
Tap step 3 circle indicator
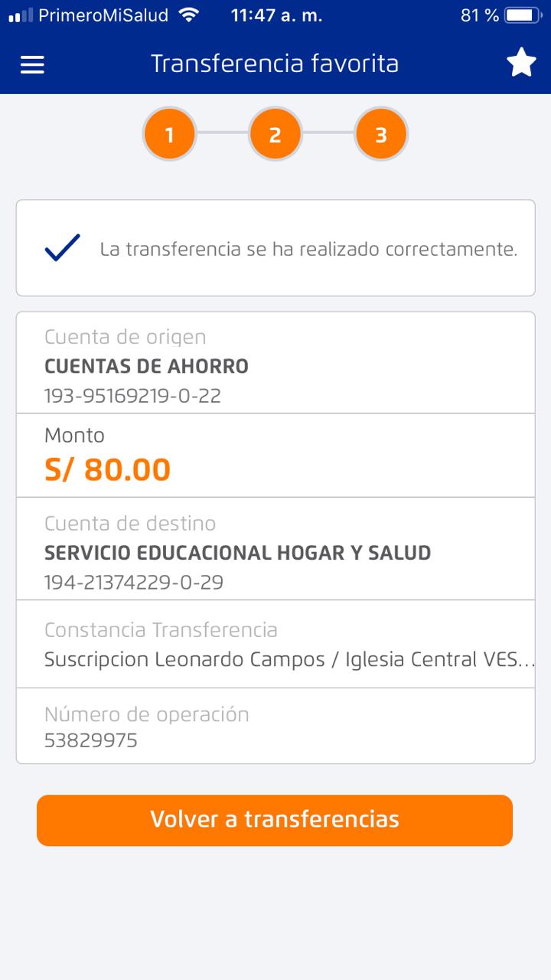click(x=380, y=135)
